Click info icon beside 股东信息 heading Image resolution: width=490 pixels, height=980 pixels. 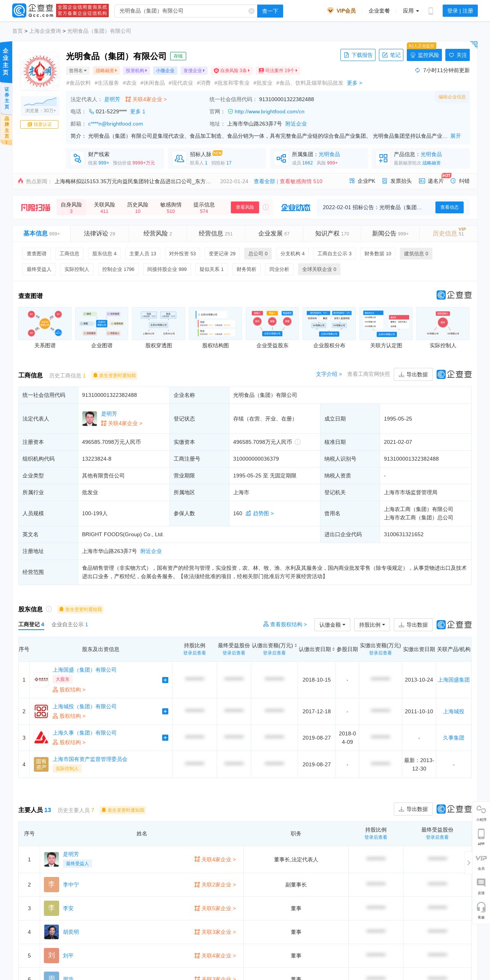click(x=49, y=609)
